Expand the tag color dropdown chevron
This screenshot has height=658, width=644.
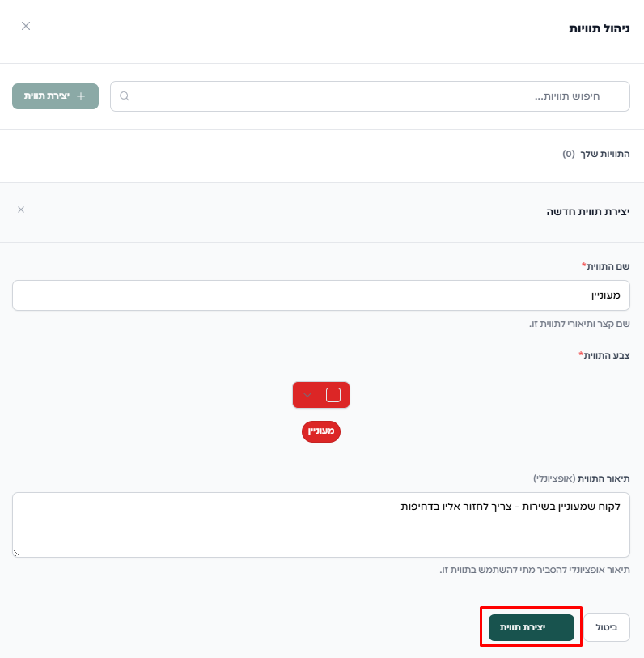click(x=307, y=395)
